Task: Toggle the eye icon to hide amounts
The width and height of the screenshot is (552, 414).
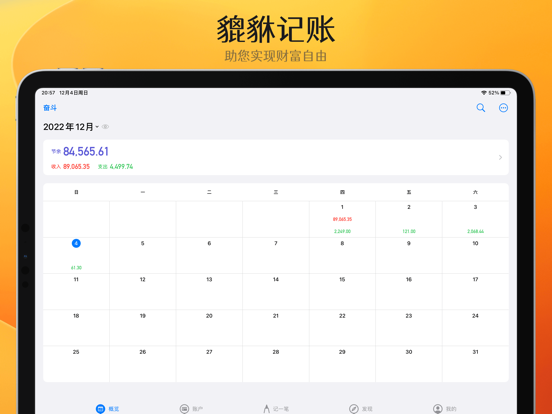Action: coord(105,127)
